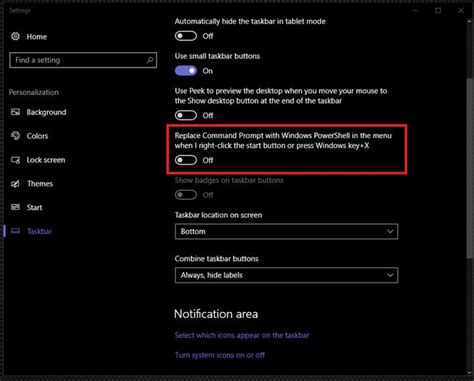Select Colors in Personalization menu
The width and height of the screenshot is (474, 381).
(37, 136)
